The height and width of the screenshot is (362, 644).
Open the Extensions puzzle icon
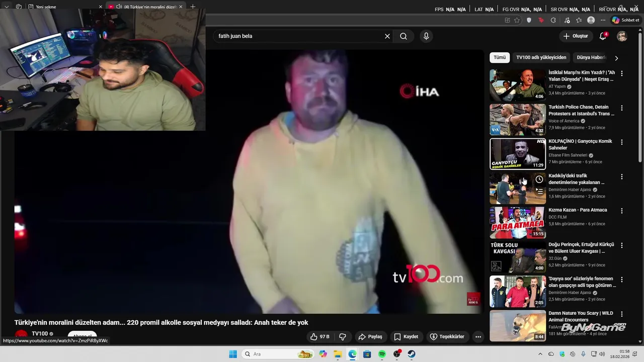tap(553, 20)
